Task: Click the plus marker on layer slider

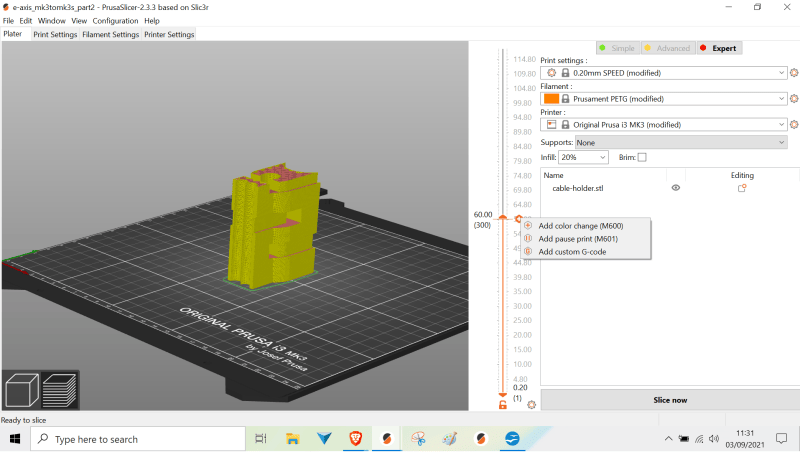Action: pos(518,219)
